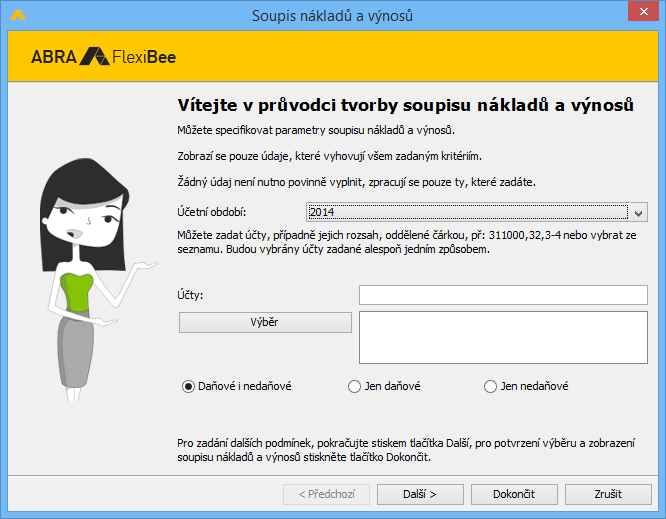Click text 'Pro zadání dalších podmínek'
The width and height of the screenshot is (666, 519).
tap(245, 443)
